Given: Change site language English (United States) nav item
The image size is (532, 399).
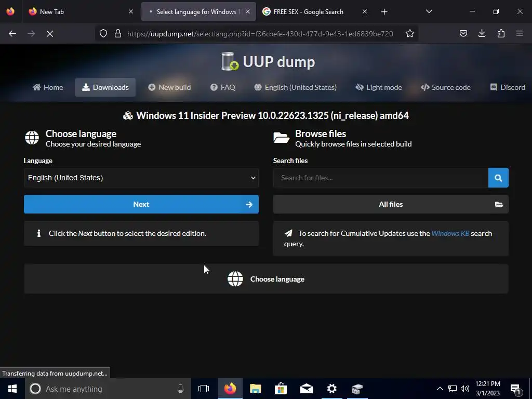Looking at the screenshot, I should (295, 87).
